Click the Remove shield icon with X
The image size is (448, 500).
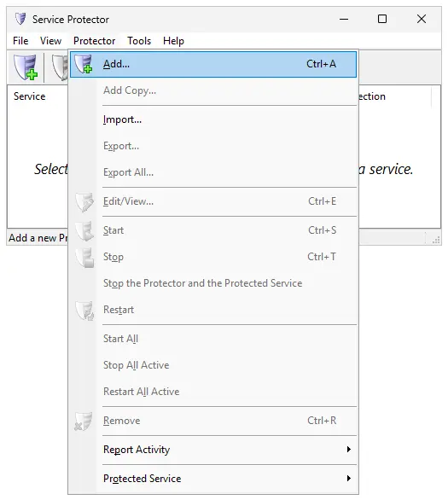(x=84, y=421)
